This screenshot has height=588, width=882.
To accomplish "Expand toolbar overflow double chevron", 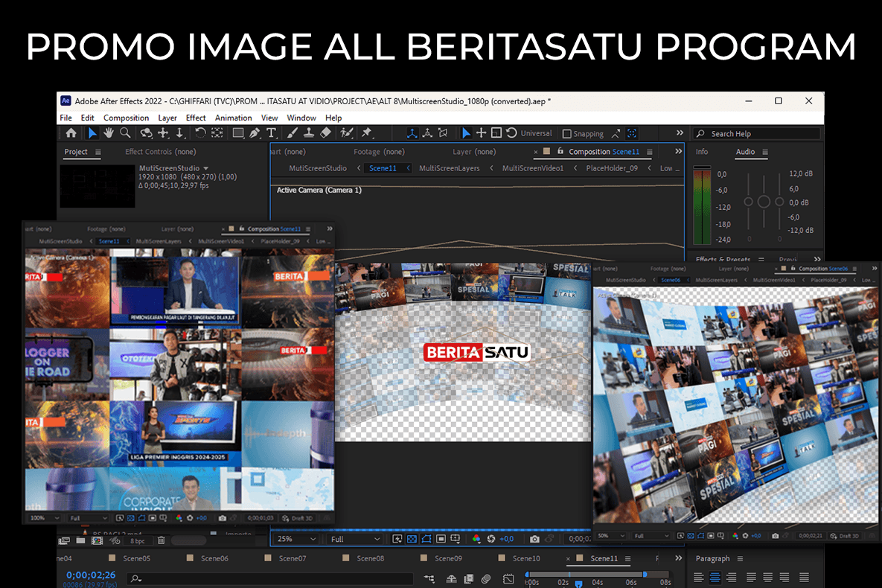I will click(x=680, y=132).
